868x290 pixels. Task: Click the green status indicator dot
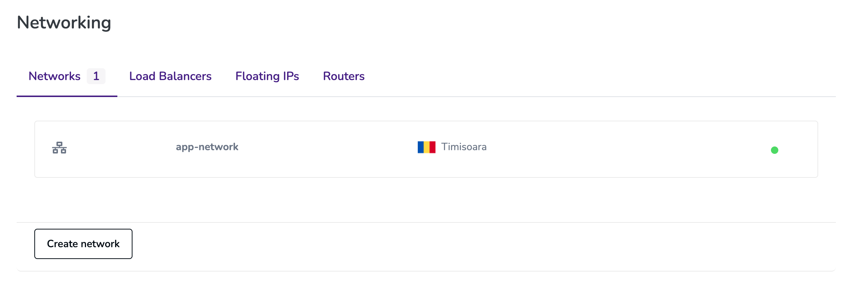pos(774,150)
